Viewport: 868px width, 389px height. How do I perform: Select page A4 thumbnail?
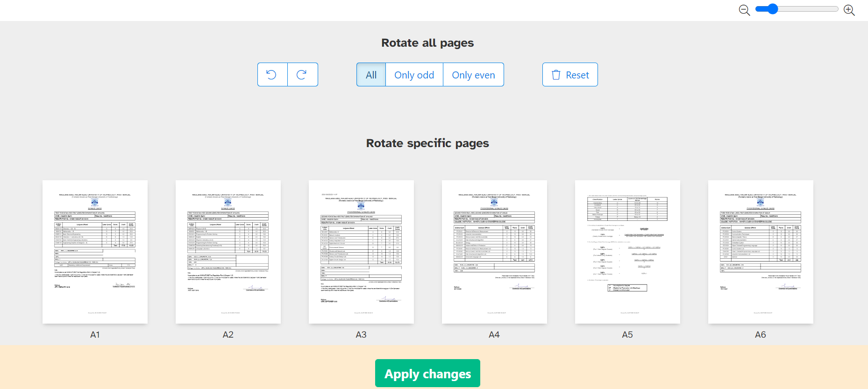pyautogui.click(x=494, y=252)
